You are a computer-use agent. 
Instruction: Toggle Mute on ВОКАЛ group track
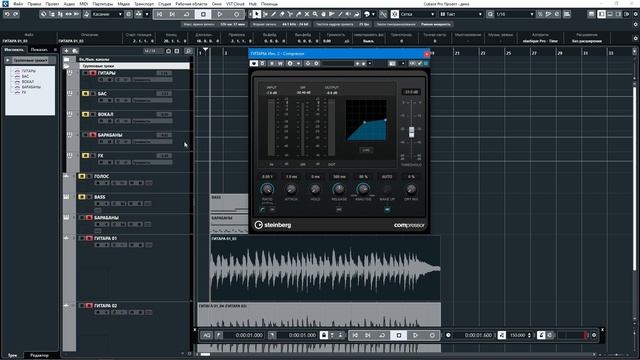85,115
